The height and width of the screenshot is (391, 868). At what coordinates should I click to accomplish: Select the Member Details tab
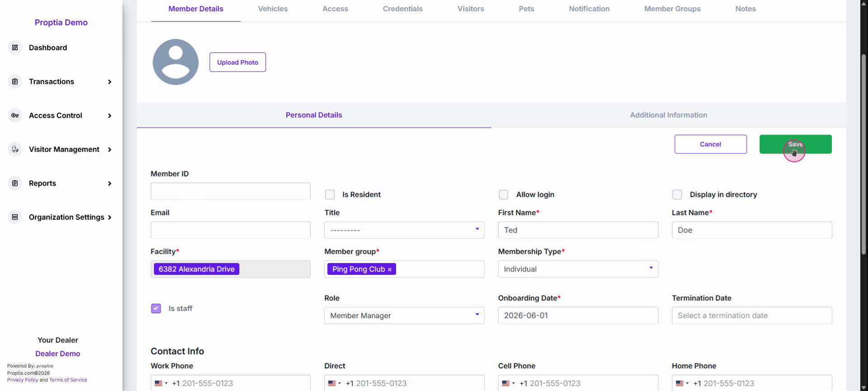(x=196, y=9)
